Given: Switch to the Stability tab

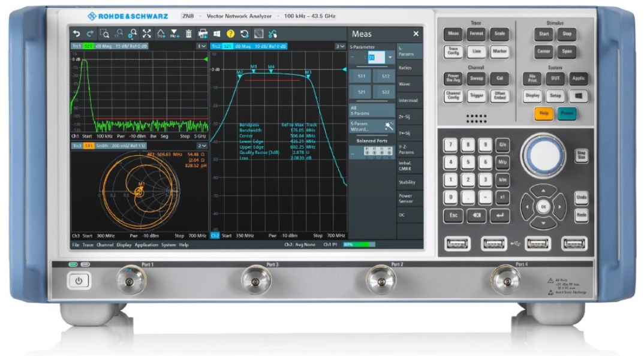Looking at the screenshot, I should click(x=409, y=182).
